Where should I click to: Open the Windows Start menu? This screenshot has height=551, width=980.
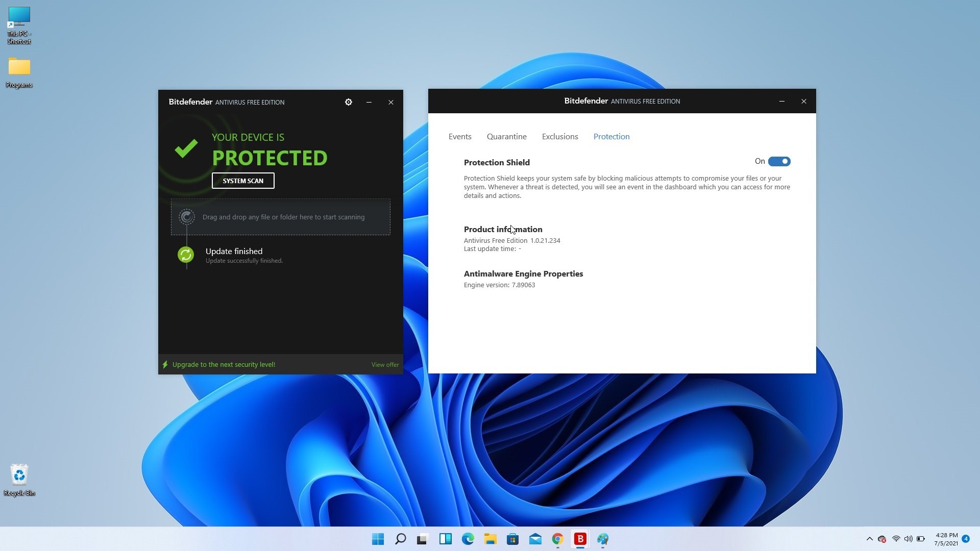tap(378, 539)
